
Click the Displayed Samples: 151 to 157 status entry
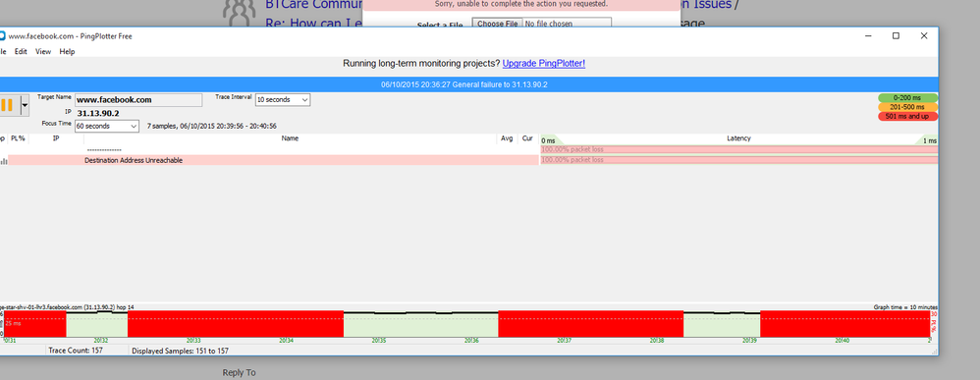180,352
